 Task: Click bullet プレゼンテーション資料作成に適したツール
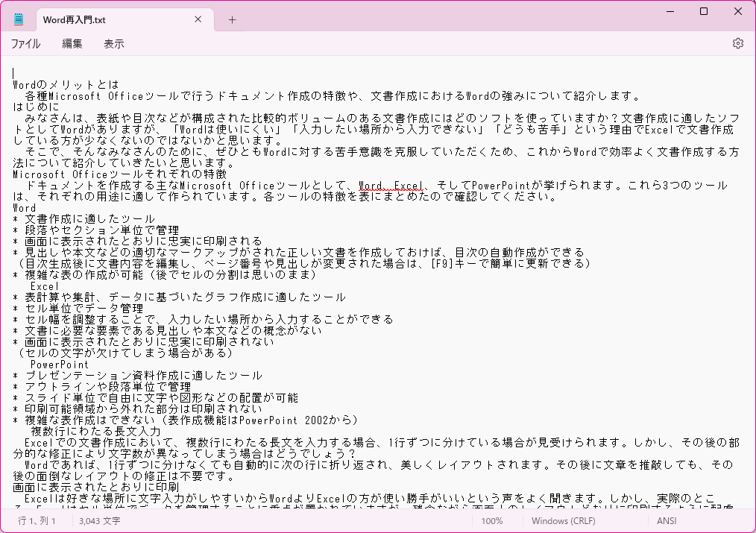click(x=137, y=376)
